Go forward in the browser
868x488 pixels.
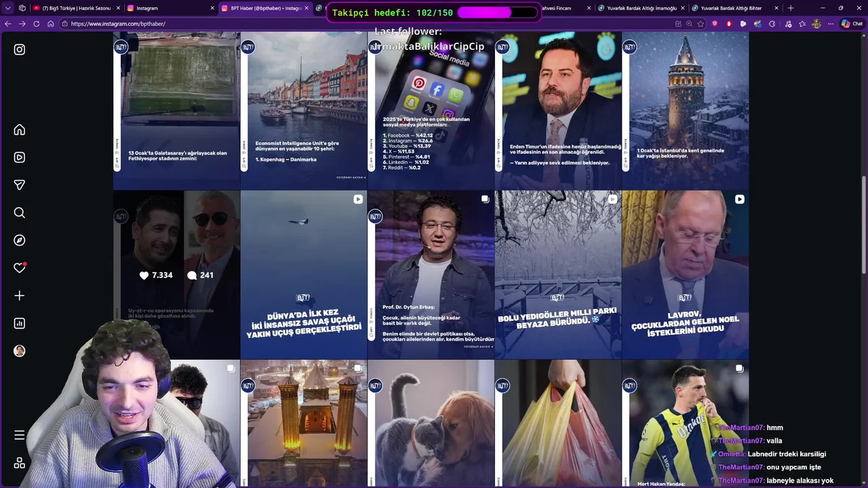click(22, 24)
